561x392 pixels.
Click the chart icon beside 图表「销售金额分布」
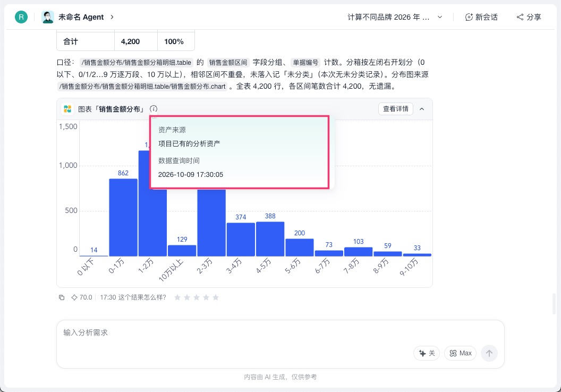[x=67, y=109]
